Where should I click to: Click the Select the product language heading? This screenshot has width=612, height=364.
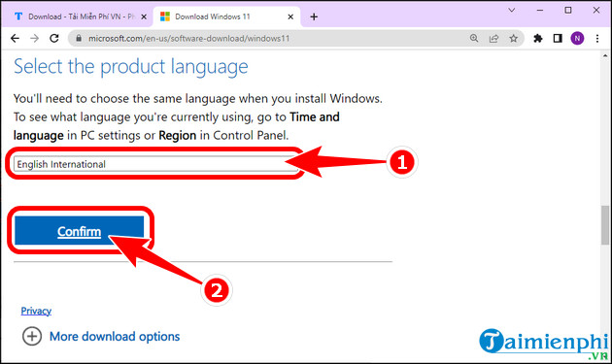click(131, 67)
